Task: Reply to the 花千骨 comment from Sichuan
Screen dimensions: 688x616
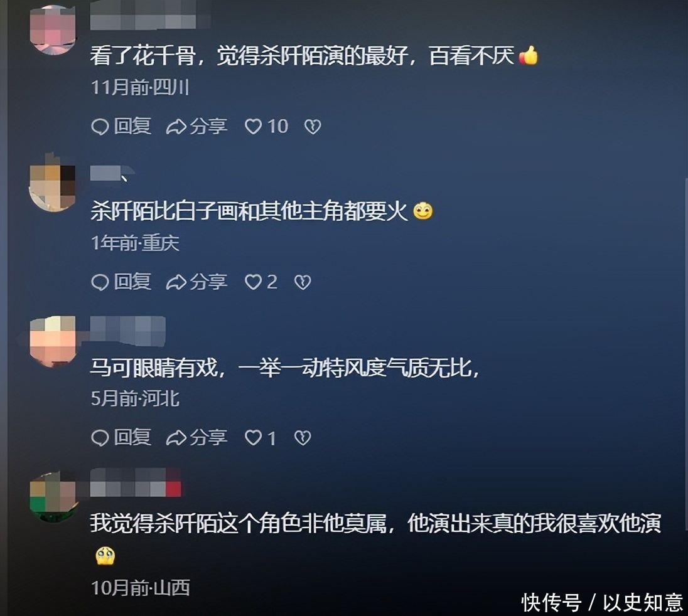Action: pos(121,126)
